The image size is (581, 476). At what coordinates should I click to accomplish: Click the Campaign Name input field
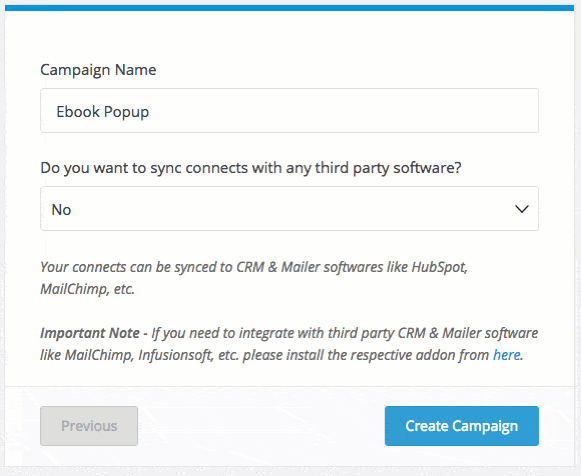(289, 110)
